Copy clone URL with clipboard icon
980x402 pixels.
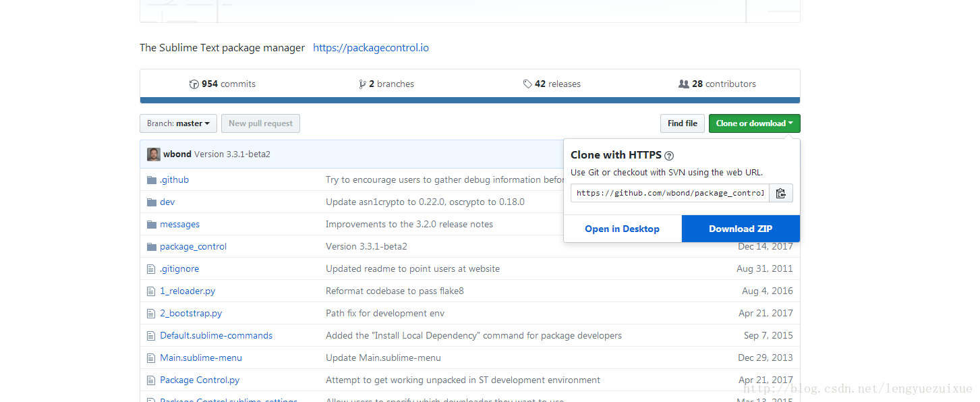pos(780,193)
